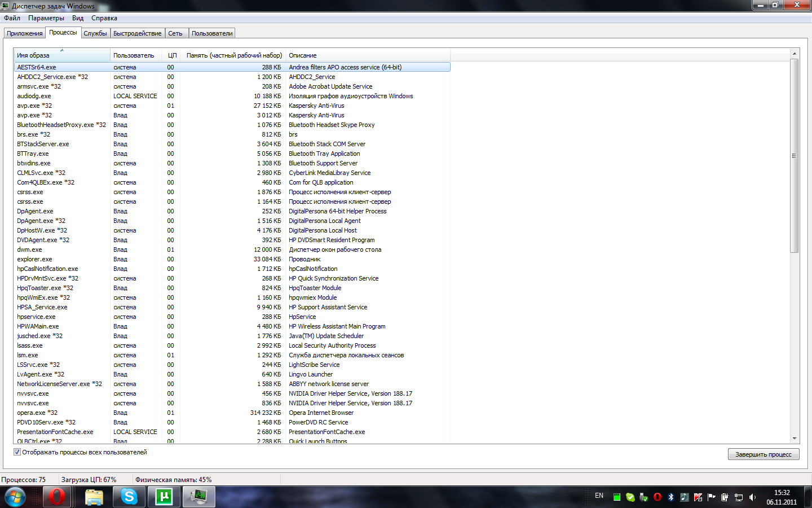Image resolution: width=812 pixels, height=508 pixels.
Task: Toggle 'Отображать процессы всех пользователей' checkbox
Action: tap(17, 452)
